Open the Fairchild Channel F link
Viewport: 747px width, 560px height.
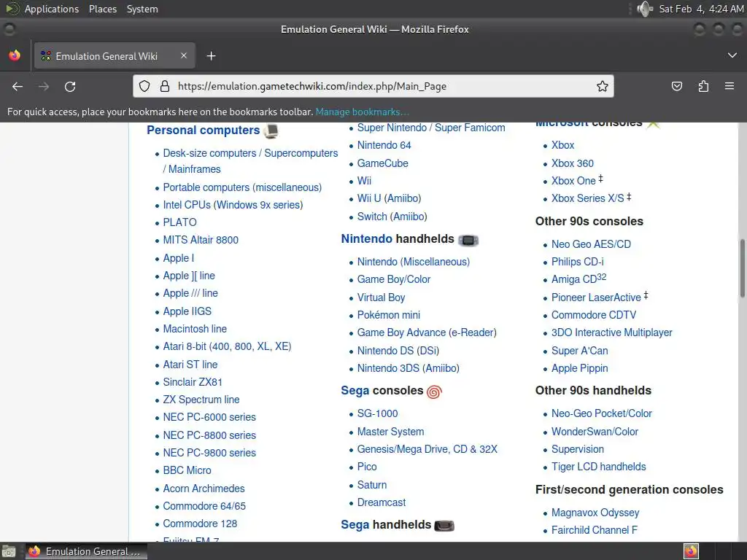(594, 531)
